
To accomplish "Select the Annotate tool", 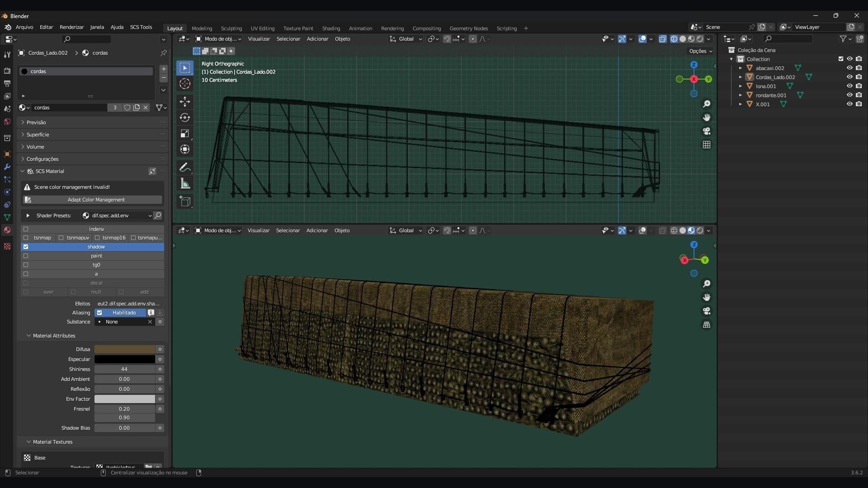I will tap(184, 168).
